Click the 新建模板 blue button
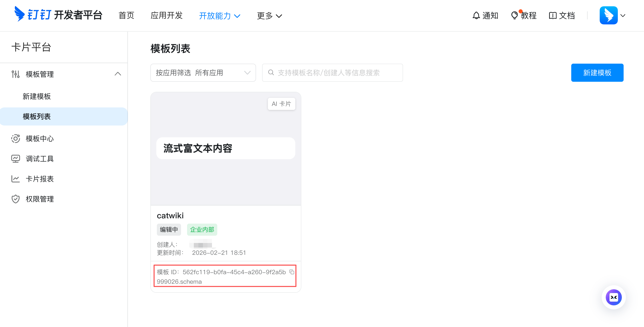Viewport: 644px width, 327px height. (x=597, y=73)
